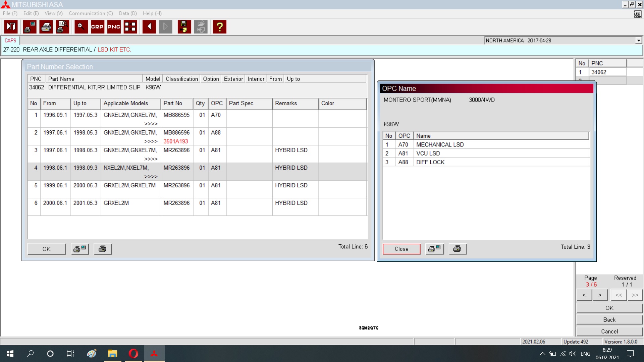Open Opera browser from the taskbar
Viewport: 644px width, 362px height.
click(x=133, y=354)
